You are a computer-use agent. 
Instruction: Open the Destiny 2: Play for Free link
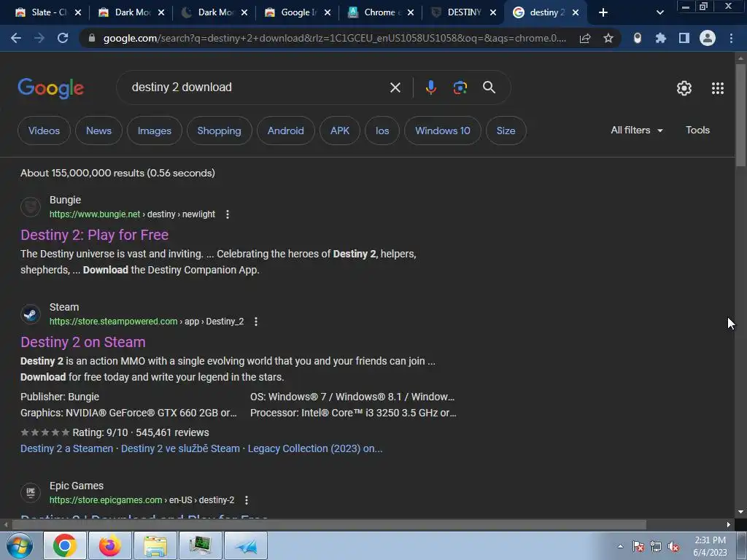tap(94, 235)
